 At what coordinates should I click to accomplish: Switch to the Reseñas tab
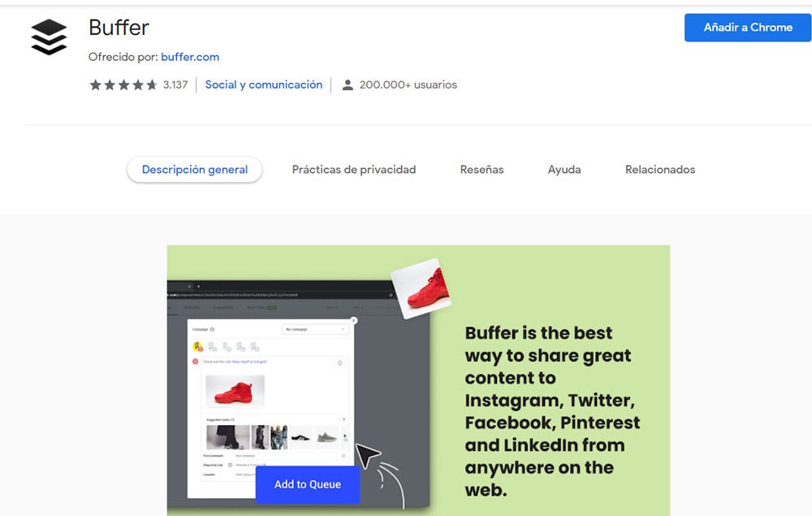pyautogui.click(x=482, y=170)
